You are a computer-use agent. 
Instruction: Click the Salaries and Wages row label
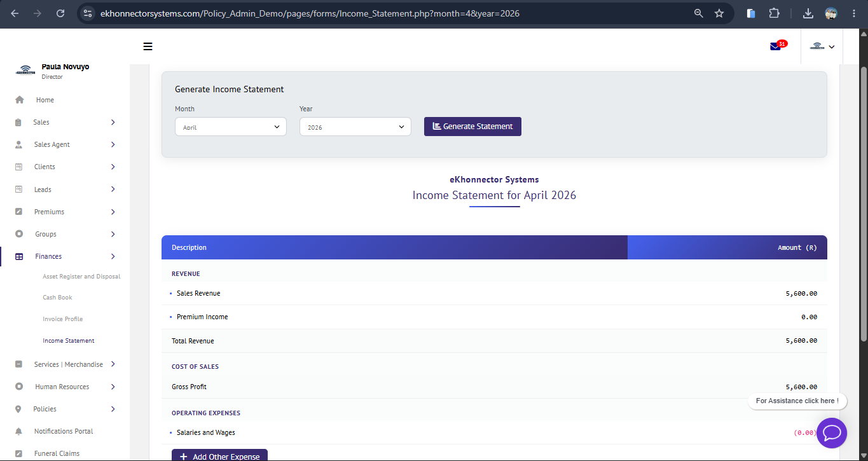[x=206, y=432]
